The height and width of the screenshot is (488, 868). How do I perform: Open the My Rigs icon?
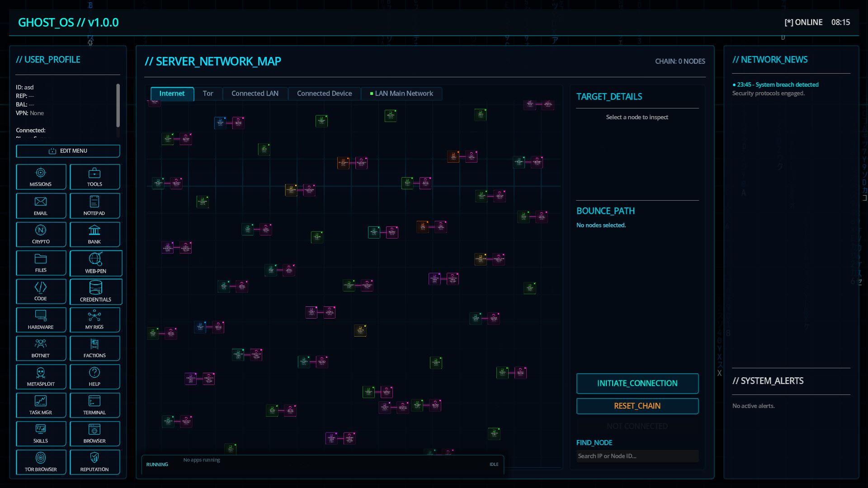tap(94, 319)
